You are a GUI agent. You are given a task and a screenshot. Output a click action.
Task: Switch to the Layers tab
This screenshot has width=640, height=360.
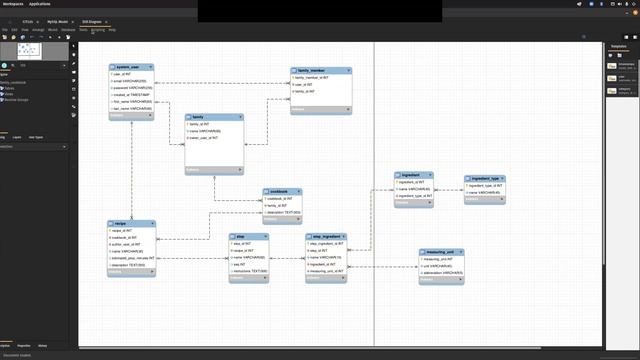click(x=17, y=138)
